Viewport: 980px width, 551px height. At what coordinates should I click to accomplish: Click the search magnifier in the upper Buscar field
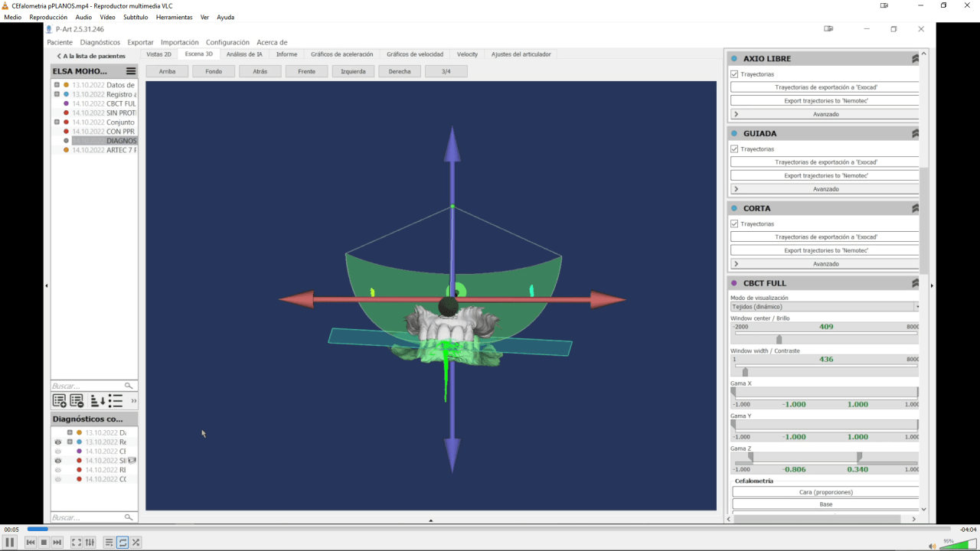click(129, 386)
